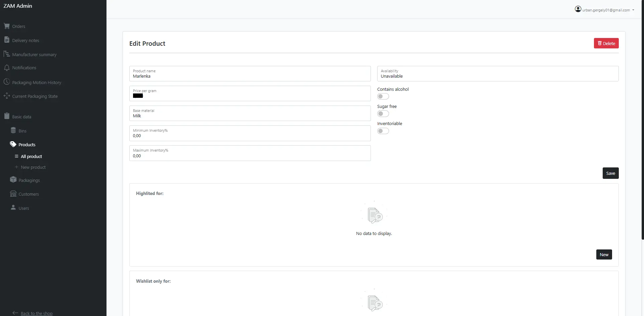Open the Base material Milk selector
The height and width of the screenshot is (316, 644).
pyautogui.click(x=250, y=113)
